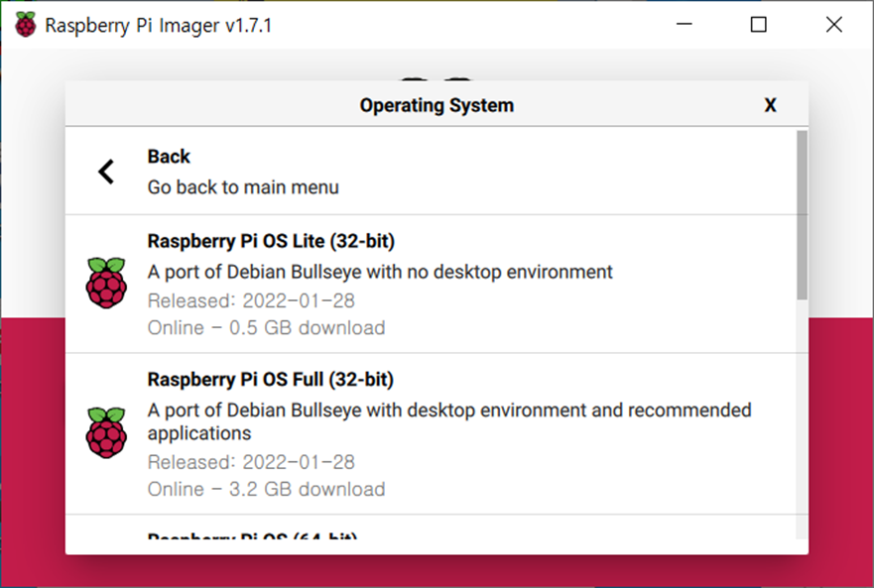Minimize the Raspberry Pi Imager window
Screen dimensions: 874x588
tap(684, 24)
